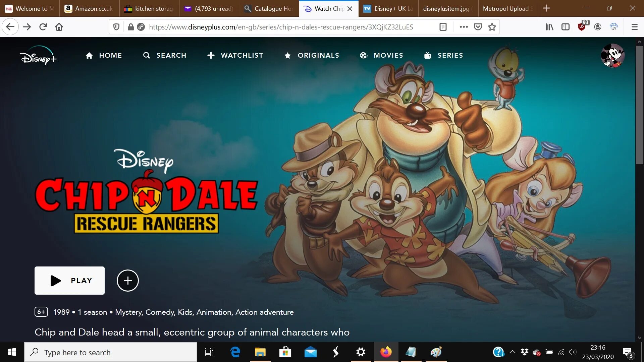The height and width of the screenshot is (362, 644).
Task: Switch to Catalogue Hor tab
Action: (269, 8)
